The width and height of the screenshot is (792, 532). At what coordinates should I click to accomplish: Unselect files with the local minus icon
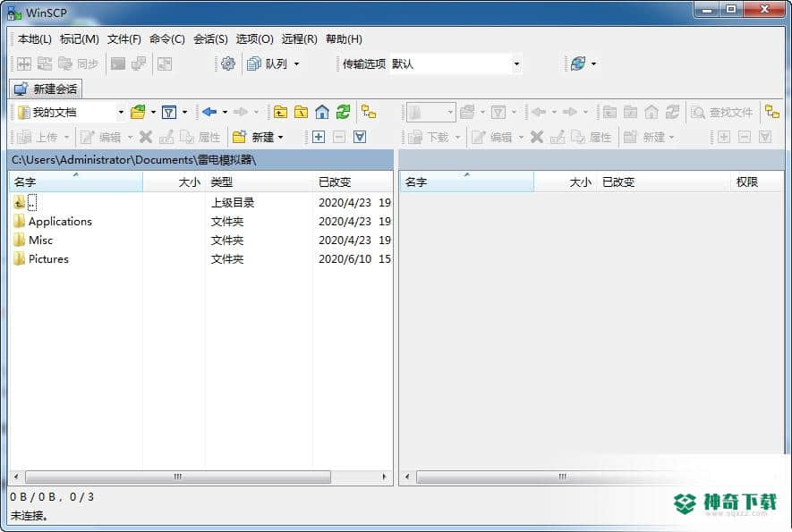339,137
